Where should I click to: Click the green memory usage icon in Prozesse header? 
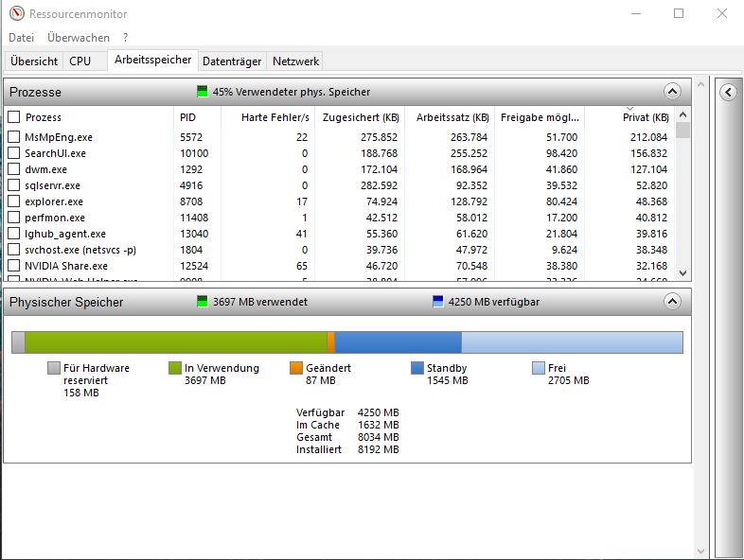point(203,91)
